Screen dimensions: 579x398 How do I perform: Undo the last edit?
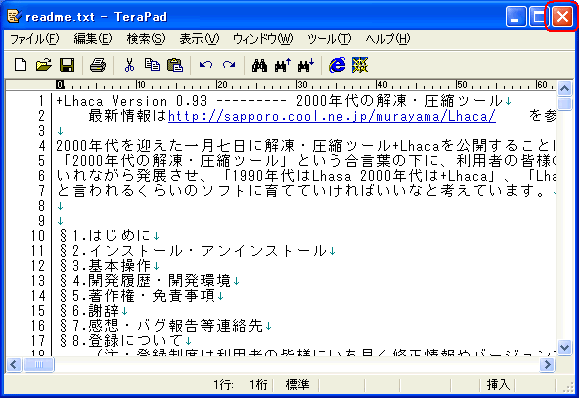click(206, 65)
